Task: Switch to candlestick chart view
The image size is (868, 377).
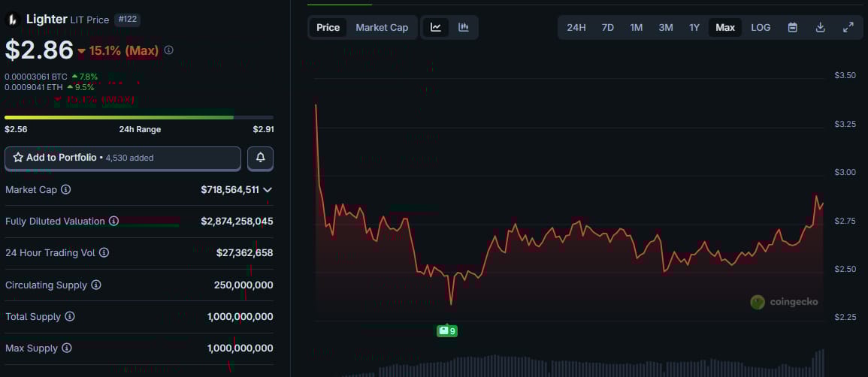Action: click(x=464, y=27)
